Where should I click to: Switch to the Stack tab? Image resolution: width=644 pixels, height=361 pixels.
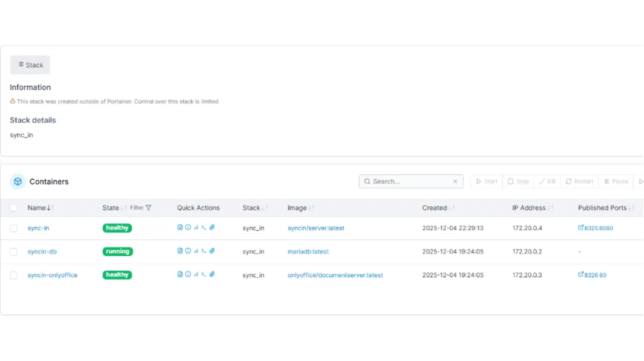pos(30,65)
